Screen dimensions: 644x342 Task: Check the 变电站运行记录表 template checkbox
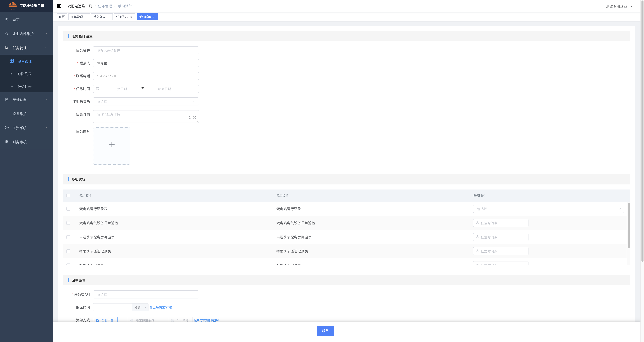click(x=68, y=209)
